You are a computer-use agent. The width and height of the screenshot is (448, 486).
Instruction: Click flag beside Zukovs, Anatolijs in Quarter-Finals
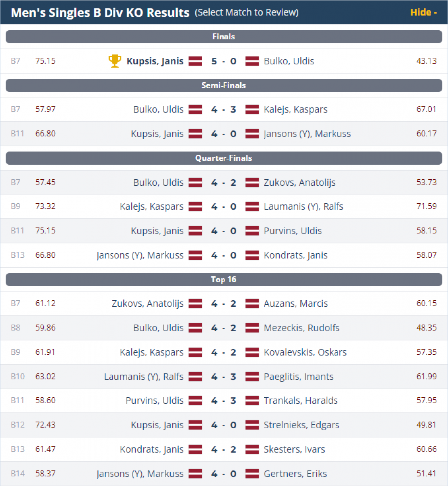(x=252, y=183)
